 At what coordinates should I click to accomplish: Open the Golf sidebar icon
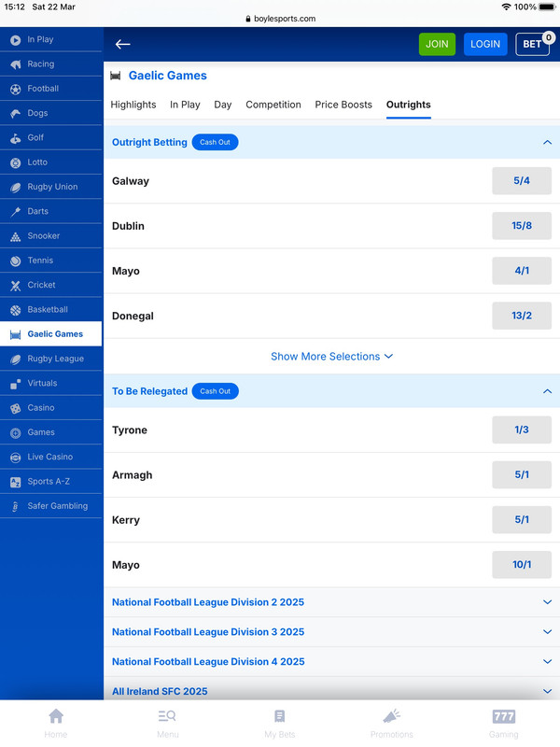point(16,138)
